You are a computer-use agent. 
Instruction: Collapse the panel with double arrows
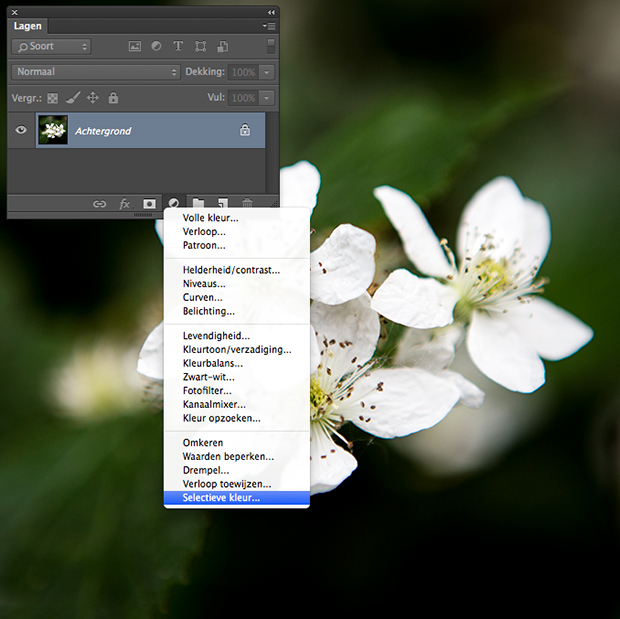(x=271, y=12)
